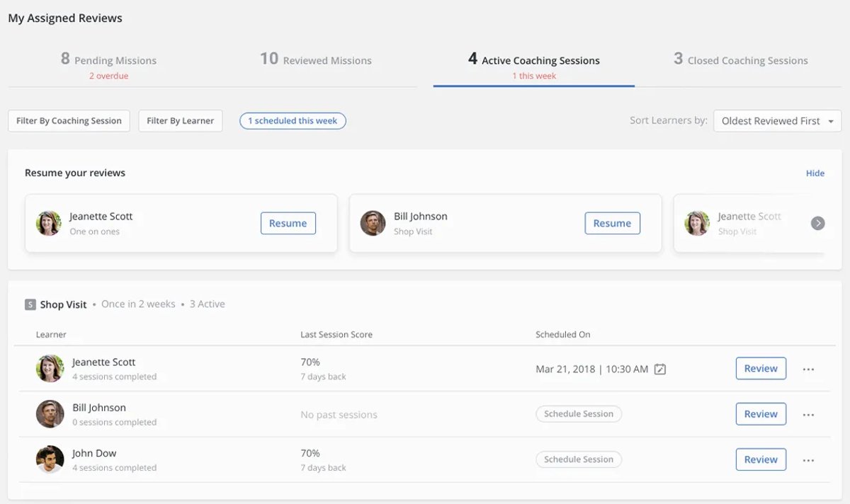Open reschedule calendar icon beside Mar 21 date
The height and width of the screenshot is (504, 850).
click(x=660, y=369)
